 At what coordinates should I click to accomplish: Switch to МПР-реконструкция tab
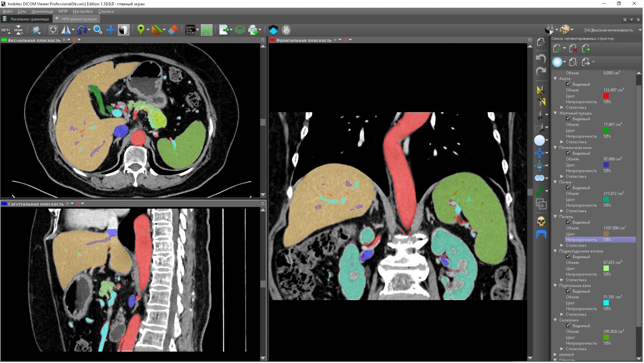[76, 19]
